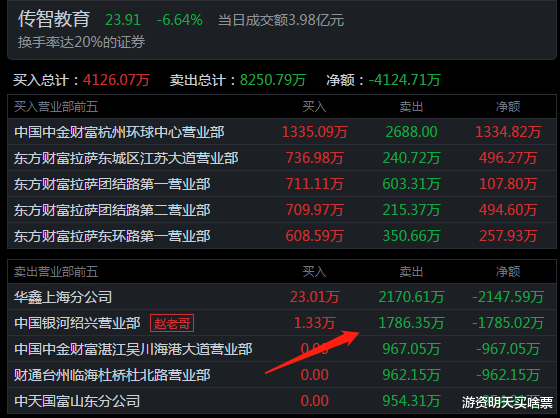560x418 pixels.
Task: Open 东方财富拉萨团结路第一营业部 row
Action: 282,184
